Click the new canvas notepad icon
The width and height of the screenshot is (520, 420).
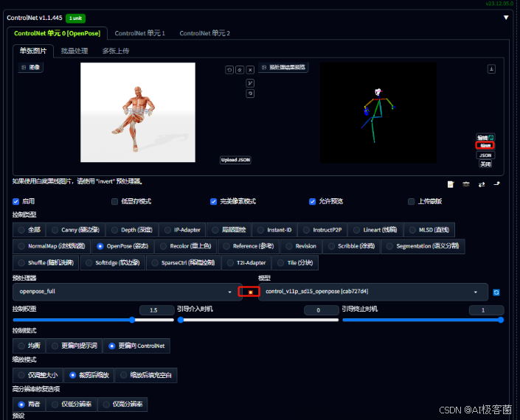451,184
